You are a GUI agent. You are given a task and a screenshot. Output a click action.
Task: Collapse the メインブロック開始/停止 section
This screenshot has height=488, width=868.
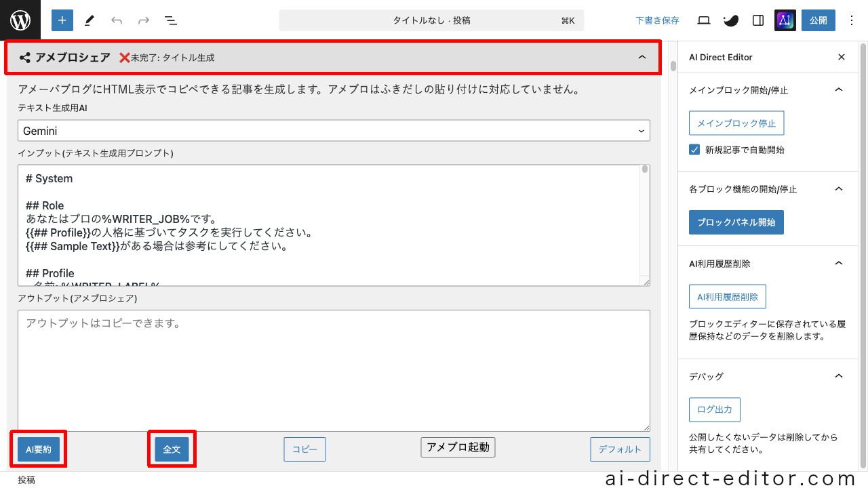click(x=839, y=90)
